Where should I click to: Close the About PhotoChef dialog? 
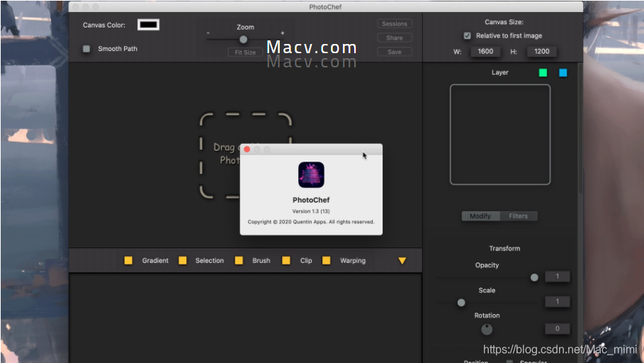[247, 149]
